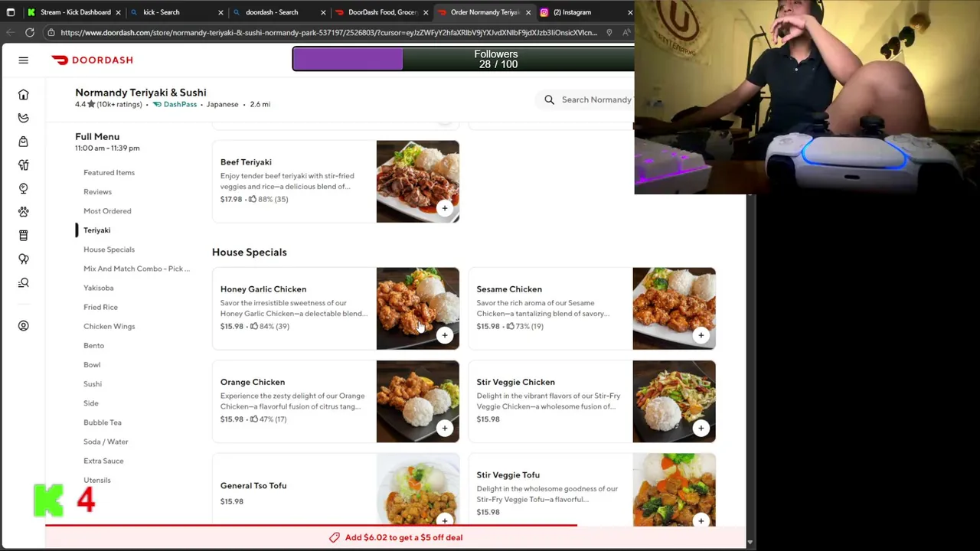Click Add $6.02 to get $5 off deal banner
This screenshot has width=980, height=551.
396,537
